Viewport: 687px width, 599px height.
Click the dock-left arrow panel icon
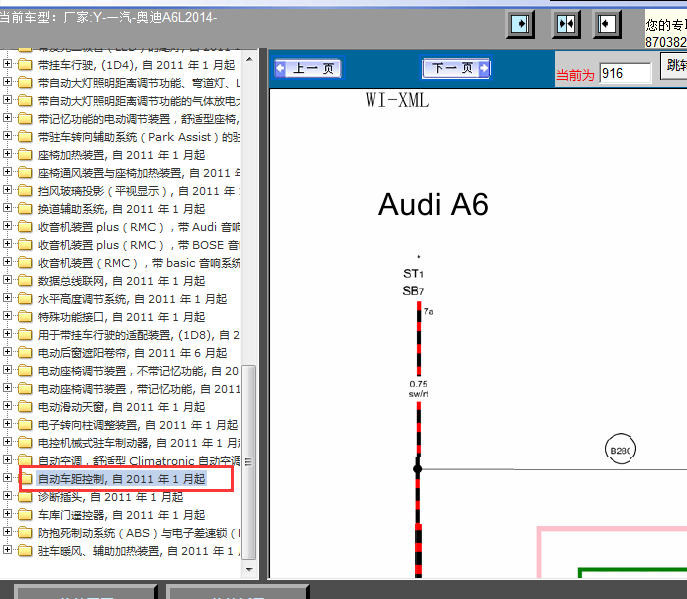click(607, 24)
